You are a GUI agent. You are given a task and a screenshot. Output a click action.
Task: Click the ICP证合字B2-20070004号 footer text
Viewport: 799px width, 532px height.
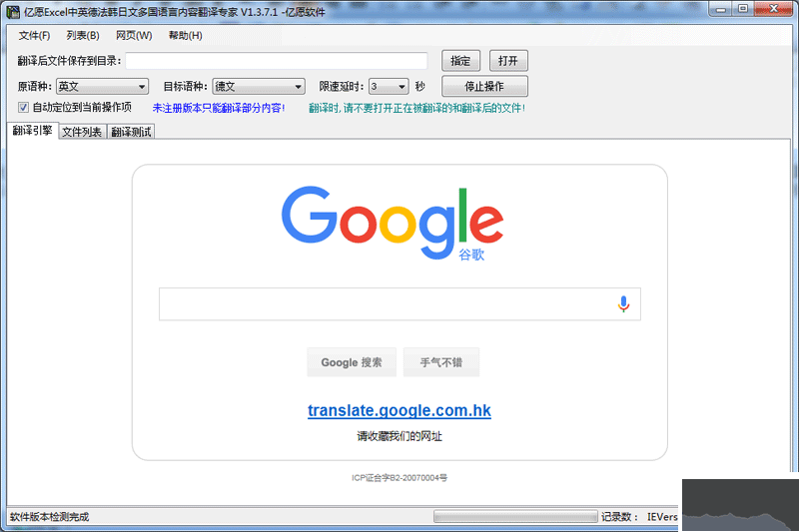point(399,477)
